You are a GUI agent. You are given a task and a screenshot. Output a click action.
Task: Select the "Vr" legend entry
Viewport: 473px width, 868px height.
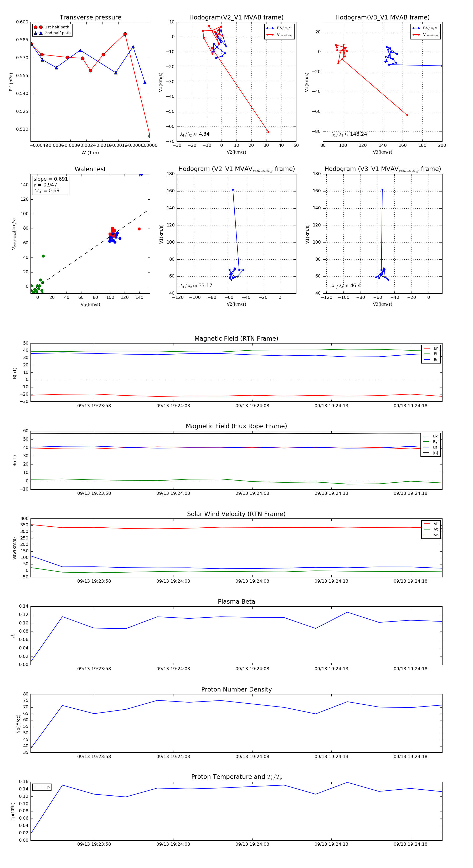click(x=431, y=524)
